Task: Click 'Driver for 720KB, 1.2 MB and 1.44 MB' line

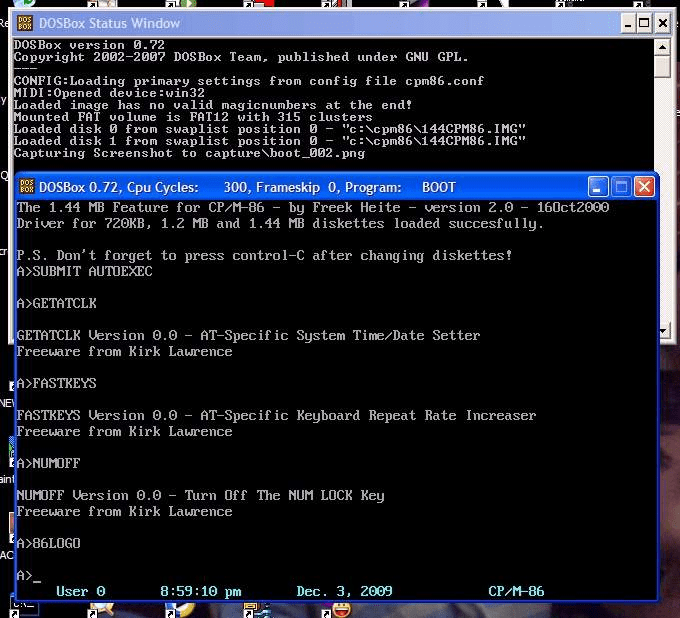Action: pos(280,223)
